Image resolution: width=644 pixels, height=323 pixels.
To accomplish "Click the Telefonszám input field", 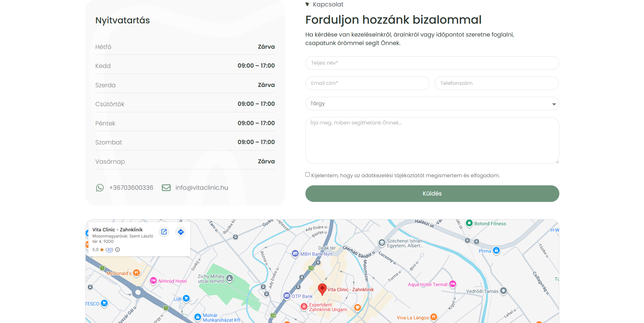I will (x=496, y=83).
